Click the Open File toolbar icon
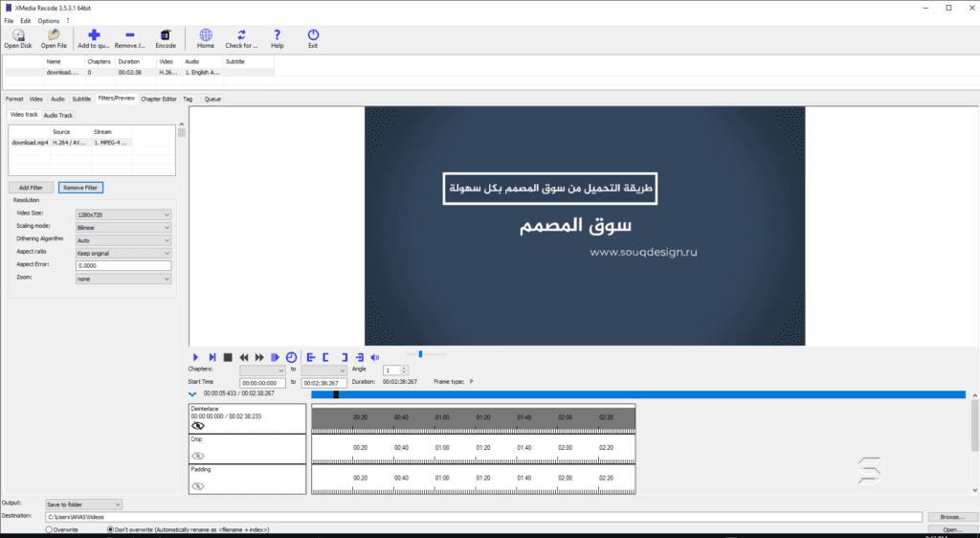The height and width of the screenshot is (538, 980). point(54,38)
